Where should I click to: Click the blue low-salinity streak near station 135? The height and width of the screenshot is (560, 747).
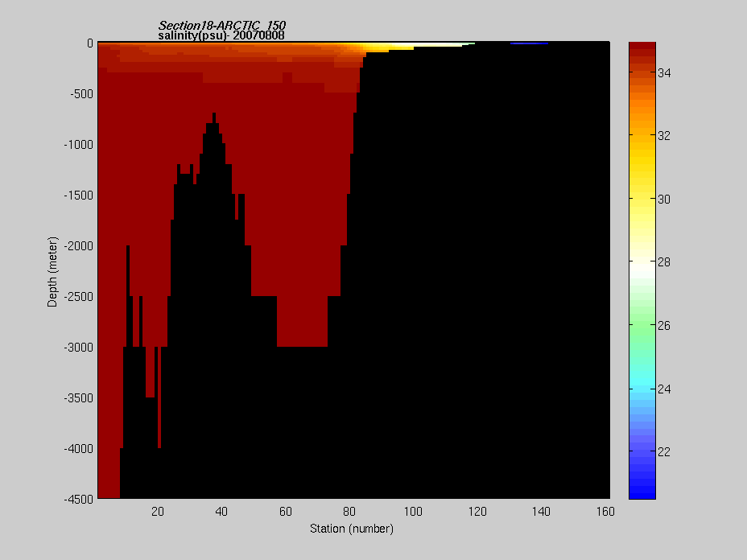pyautogui.click(x=530, y=43)
